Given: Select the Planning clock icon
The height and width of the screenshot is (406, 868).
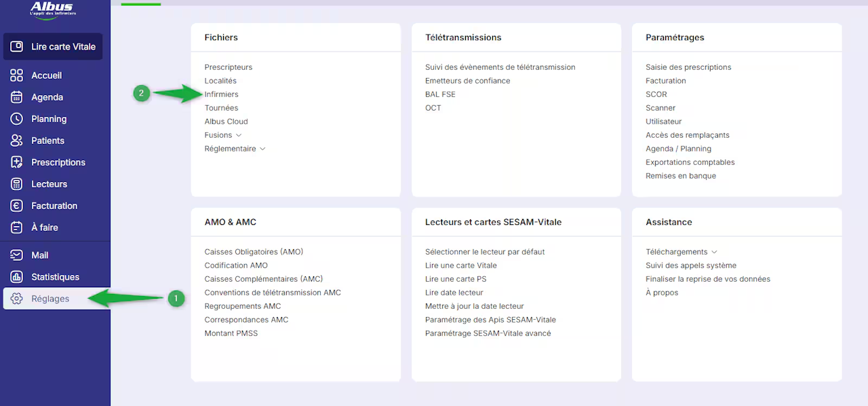Looking at the screenshot, I should click(17, 119).
